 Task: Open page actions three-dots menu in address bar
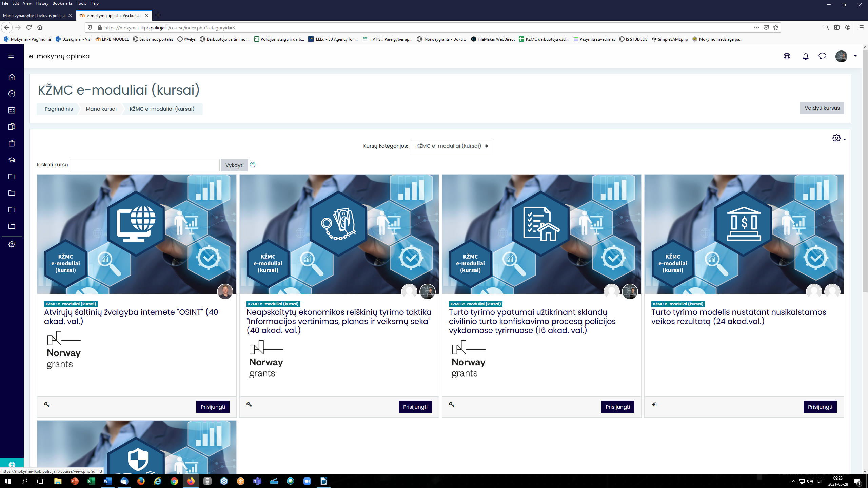(x=756, y=27)
